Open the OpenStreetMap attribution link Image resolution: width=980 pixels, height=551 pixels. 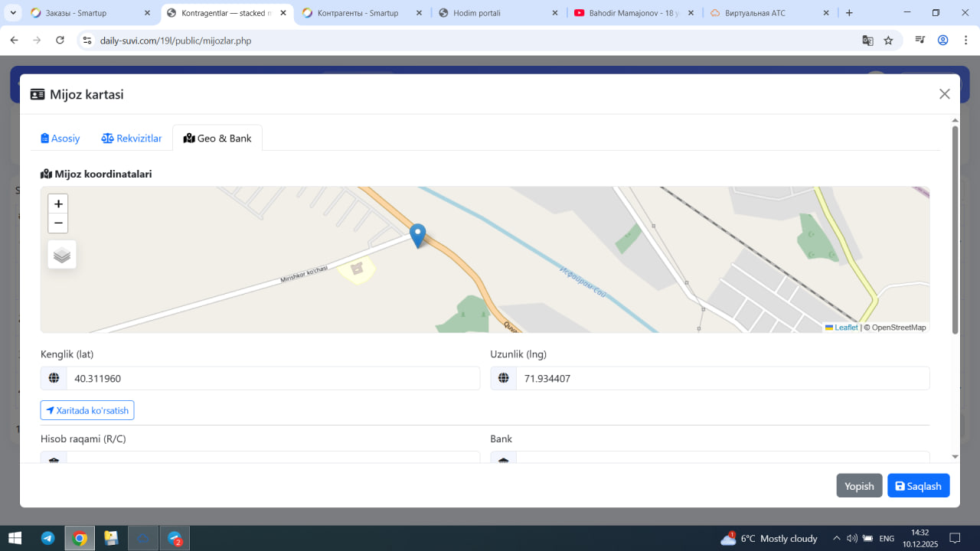(x=899, y=328)
